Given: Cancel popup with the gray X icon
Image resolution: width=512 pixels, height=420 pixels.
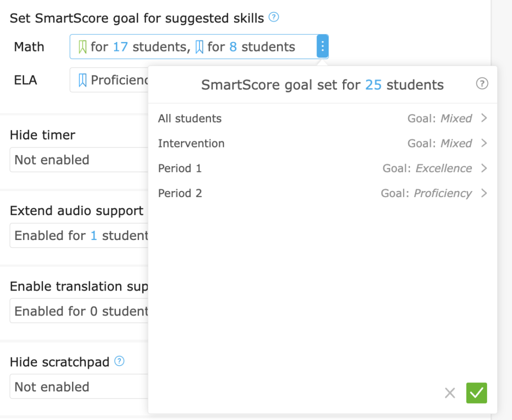Looking at the screenshot, I should [x=450, y=393].
